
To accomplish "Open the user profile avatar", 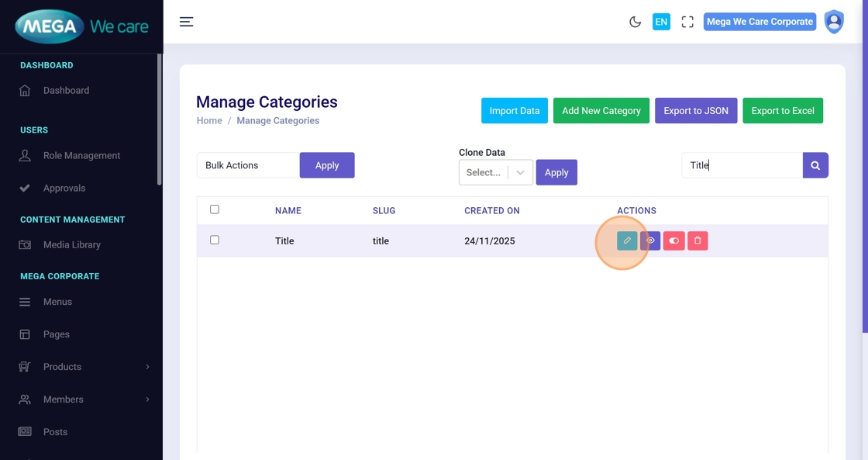I will point(834,22).
